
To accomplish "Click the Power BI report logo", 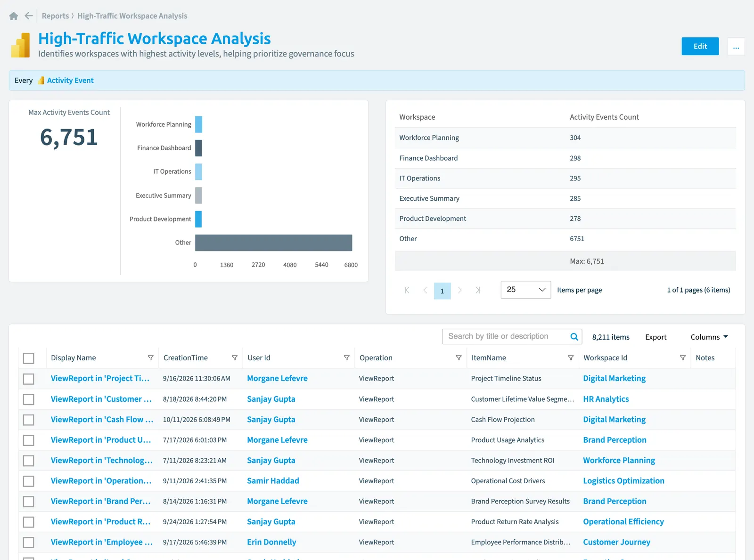I will (20, 45).
